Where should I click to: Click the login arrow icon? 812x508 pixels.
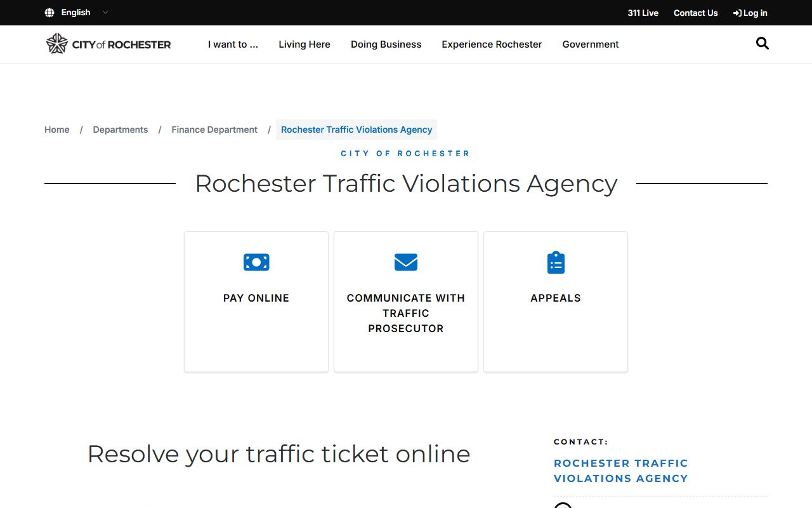(x=737, y=13)
